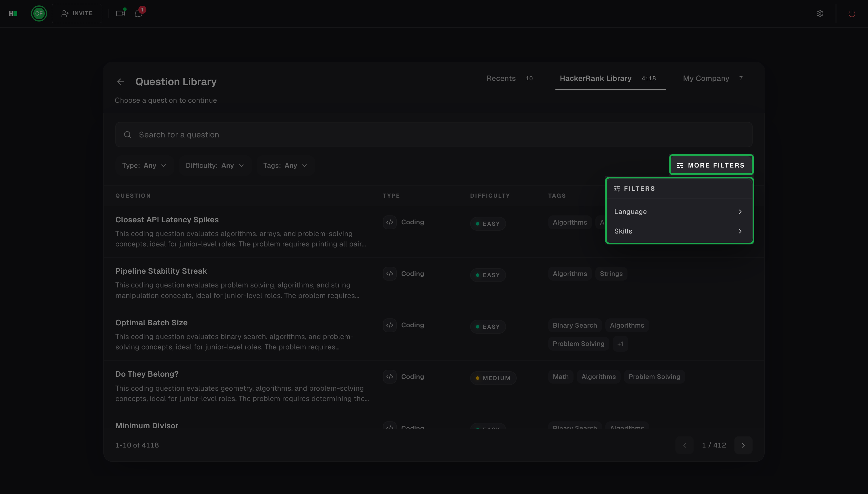Go to the previous page of questions

pos(684,445)
